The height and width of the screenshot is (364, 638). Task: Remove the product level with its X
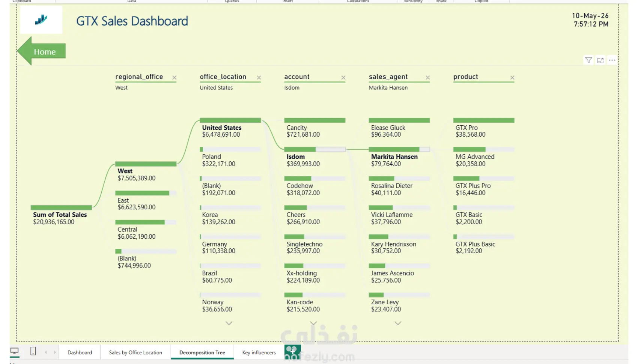click(512, 78)
